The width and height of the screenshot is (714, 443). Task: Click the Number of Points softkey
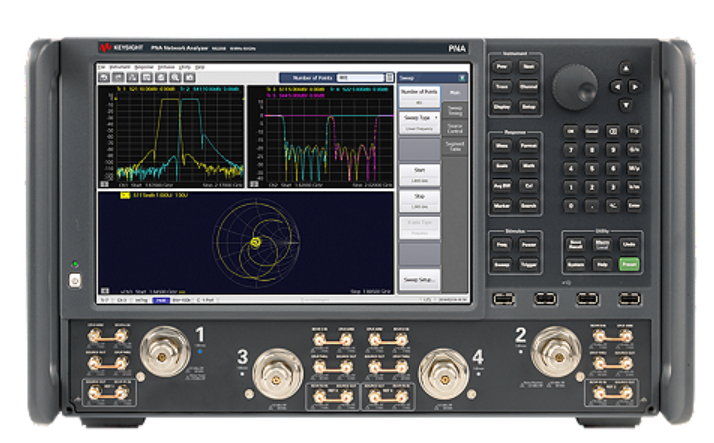click(x=419, y=97)
